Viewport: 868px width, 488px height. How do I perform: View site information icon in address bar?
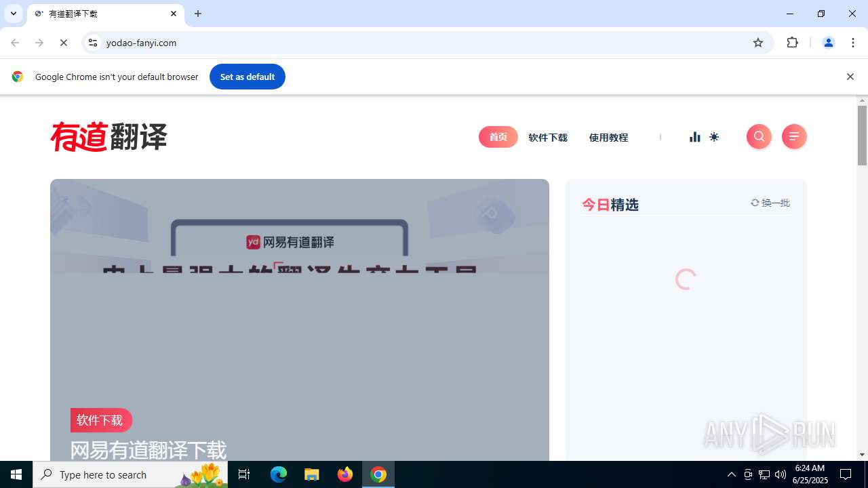click(x=93, y=43)
